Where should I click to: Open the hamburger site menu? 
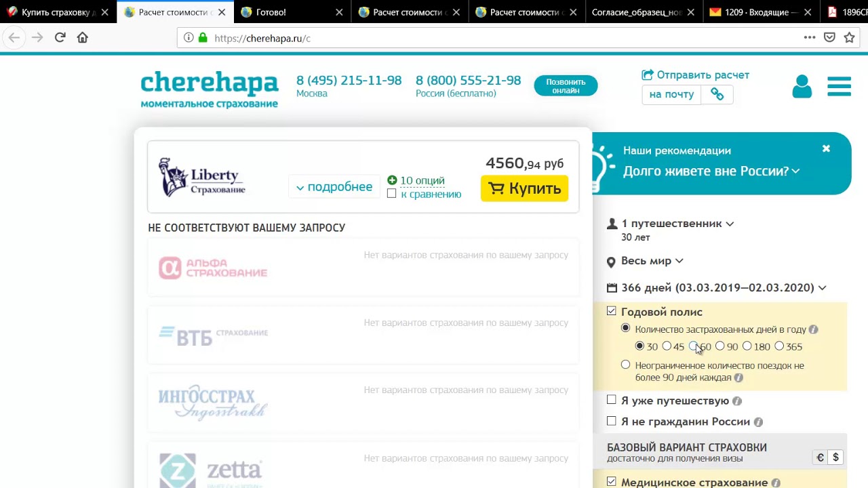[x=839, y=86]
